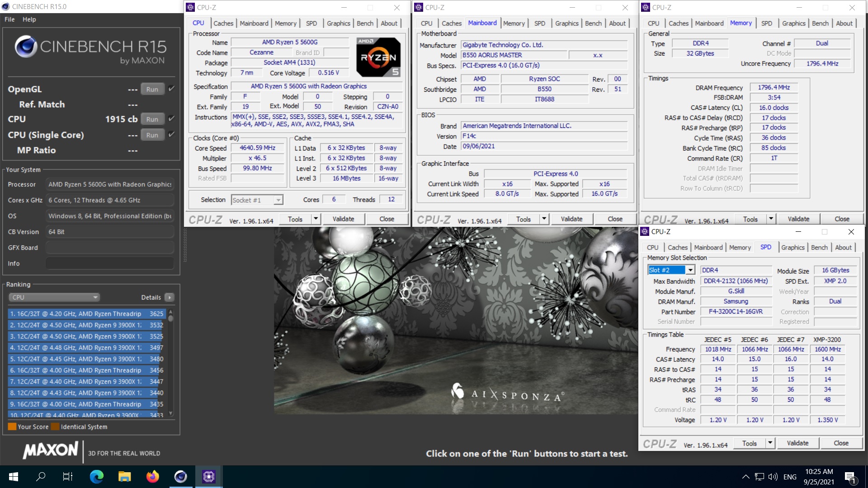The width and height of the screenshot is (868, 488).
Task: Click the Cinebench title bar app icon
Action: pos(6,6)
